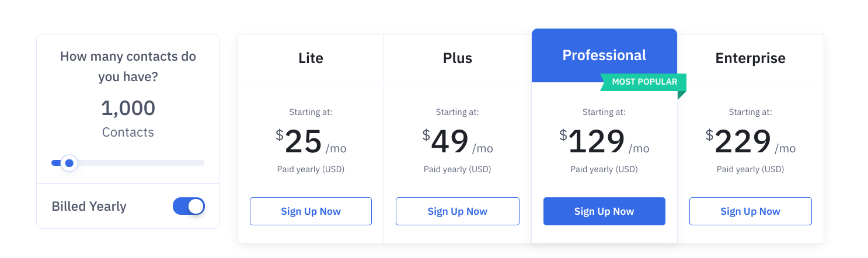Select the blue Professional plan header

click(x=604, y=55)
